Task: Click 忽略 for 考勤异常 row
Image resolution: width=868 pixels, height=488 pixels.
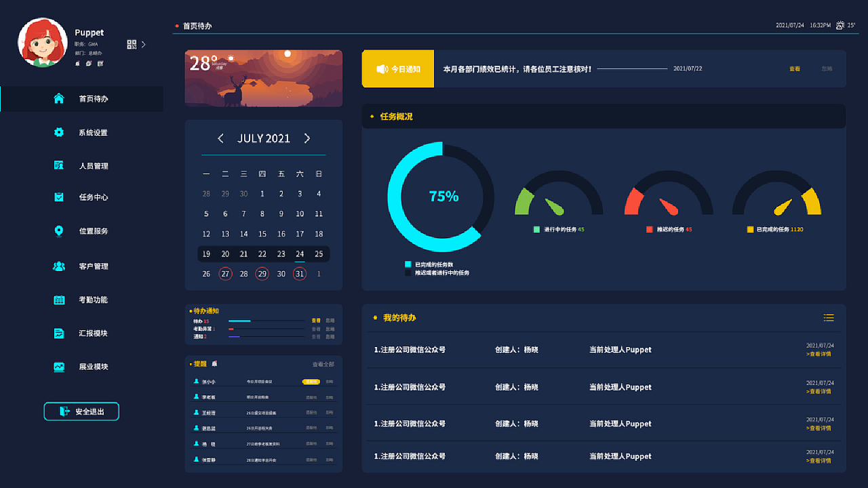Action: click(x=330, y=329)
